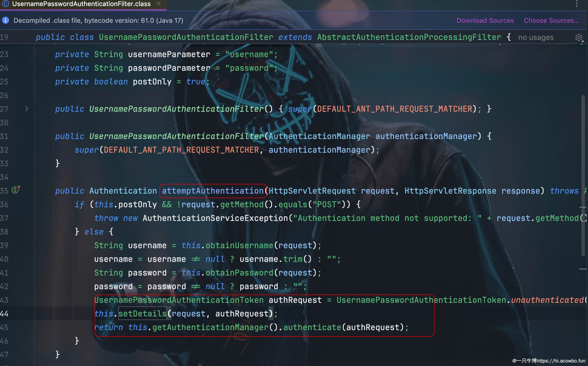588x366 pixels.
Task: Click line number 44 in gutter
Action: point(5,314)
